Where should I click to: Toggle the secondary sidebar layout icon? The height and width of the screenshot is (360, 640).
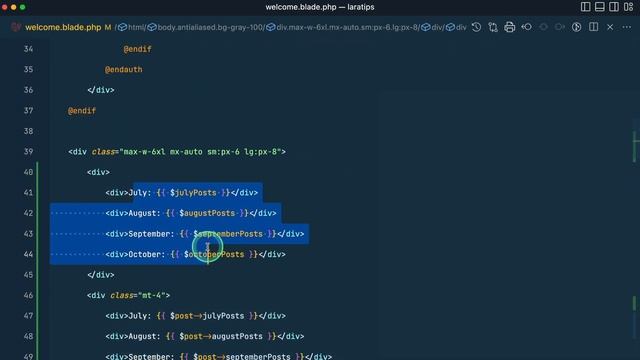pos(614,7)
